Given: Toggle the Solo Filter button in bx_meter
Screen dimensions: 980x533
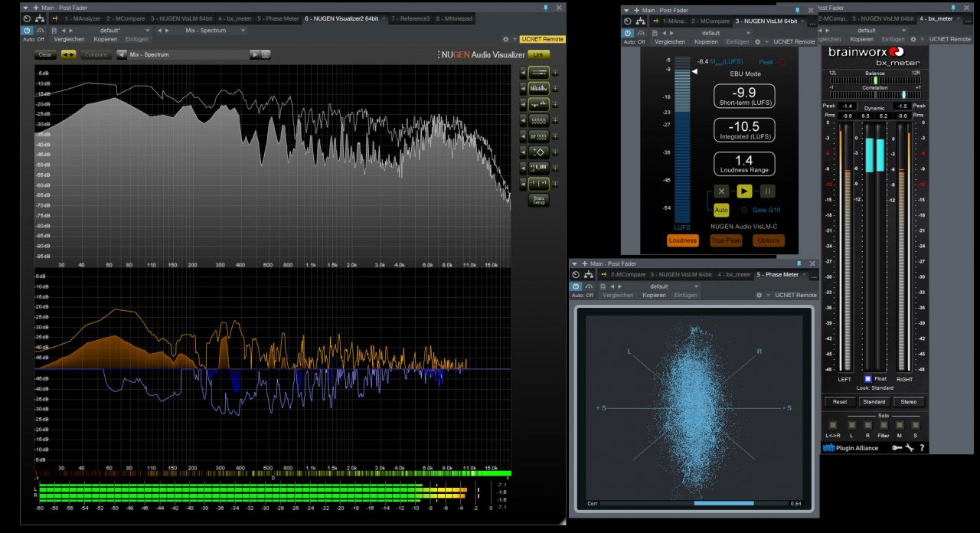Looking at the screenshot, I should [884, 425].
